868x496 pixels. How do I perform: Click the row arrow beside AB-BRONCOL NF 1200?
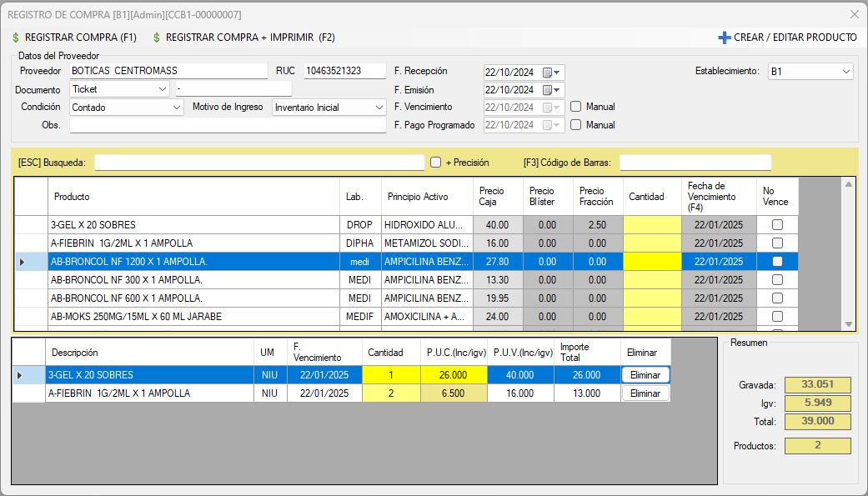tap(23, 262)
